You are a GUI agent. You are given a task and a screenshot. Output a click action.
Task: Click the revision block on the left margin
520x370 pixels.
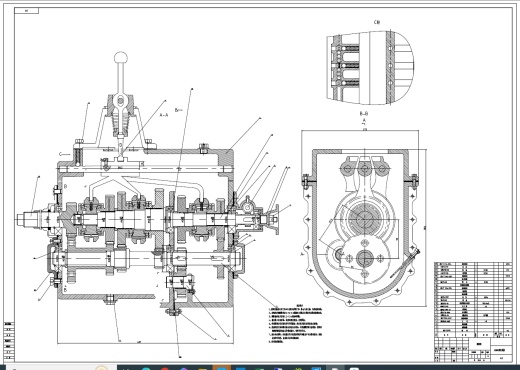click(9, 341)
